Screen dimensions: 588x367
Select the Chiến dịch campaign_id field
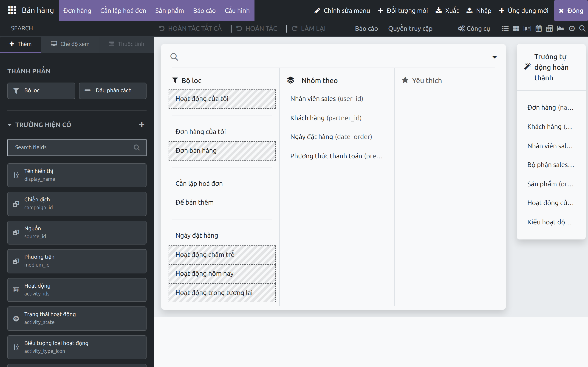click(77, 204)
